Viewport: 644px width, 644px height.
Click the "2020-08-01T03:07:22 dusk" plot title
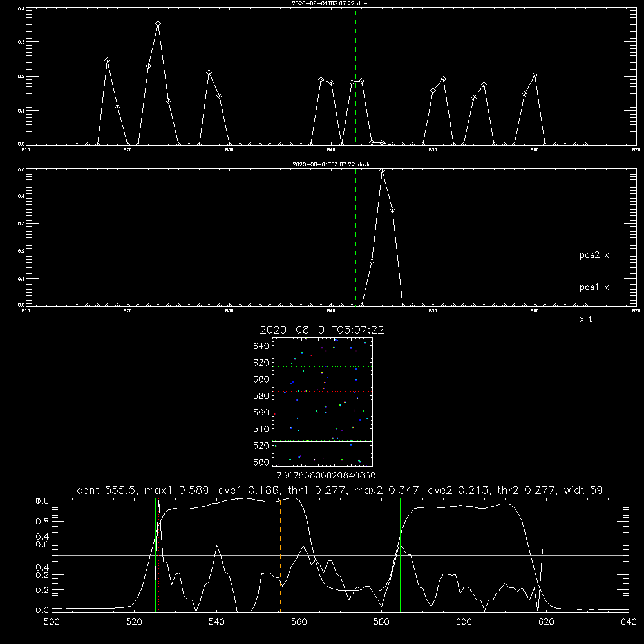coord(331,164)
